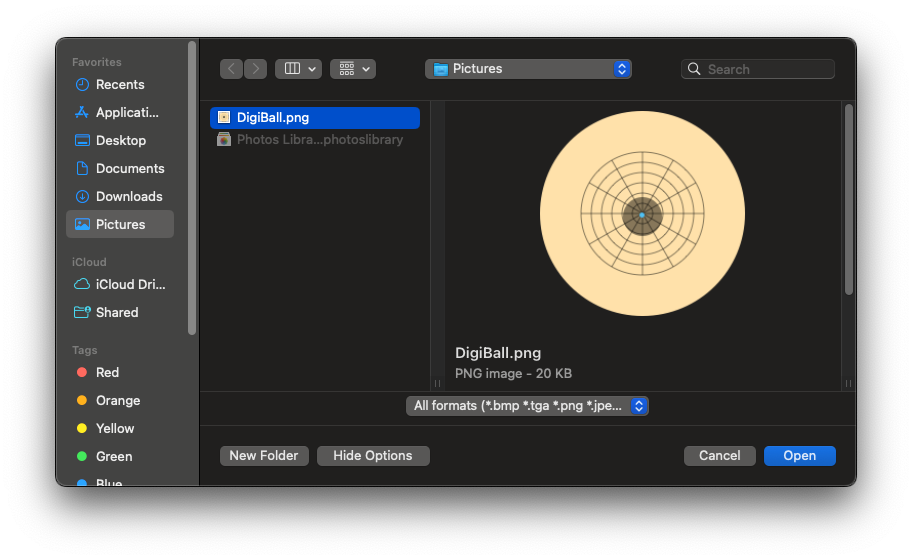Open the Shared folder in sidebar
This screenshot has width=912, height=560.
point(116,313)
